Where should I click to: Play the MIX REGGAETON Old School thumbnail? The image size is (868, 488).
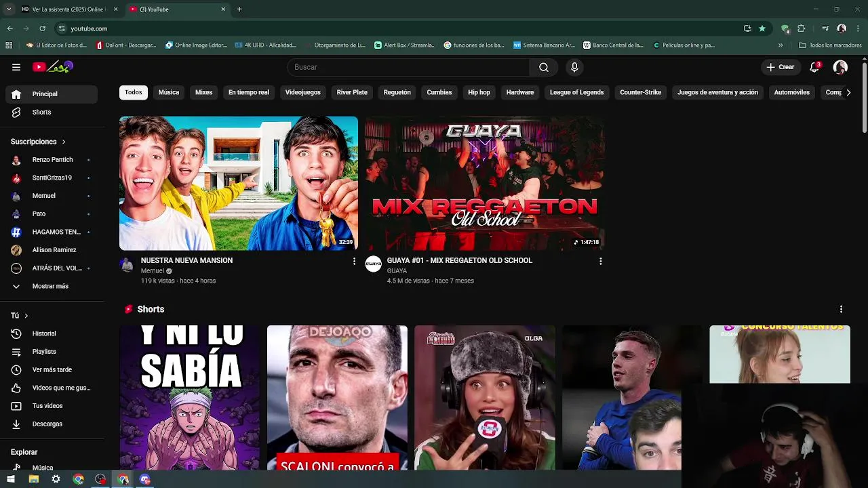tap(485, 183)
